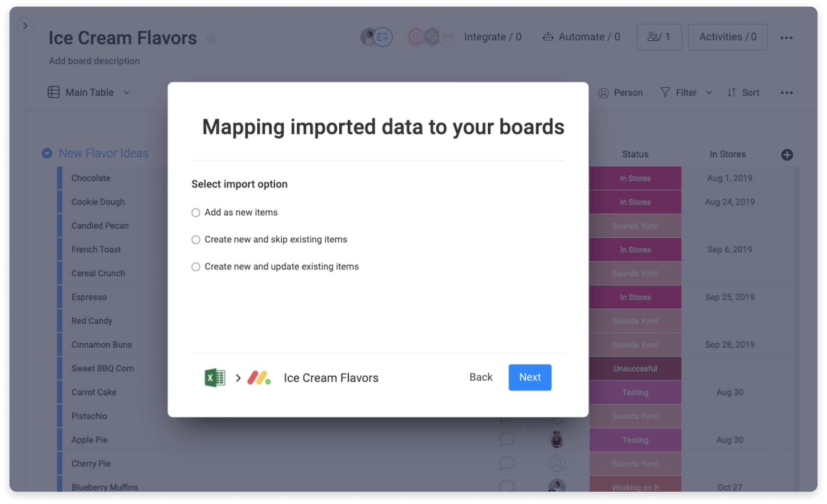Open the Apple Pie item
Screen dimensions: 827x504
(90, 440)
